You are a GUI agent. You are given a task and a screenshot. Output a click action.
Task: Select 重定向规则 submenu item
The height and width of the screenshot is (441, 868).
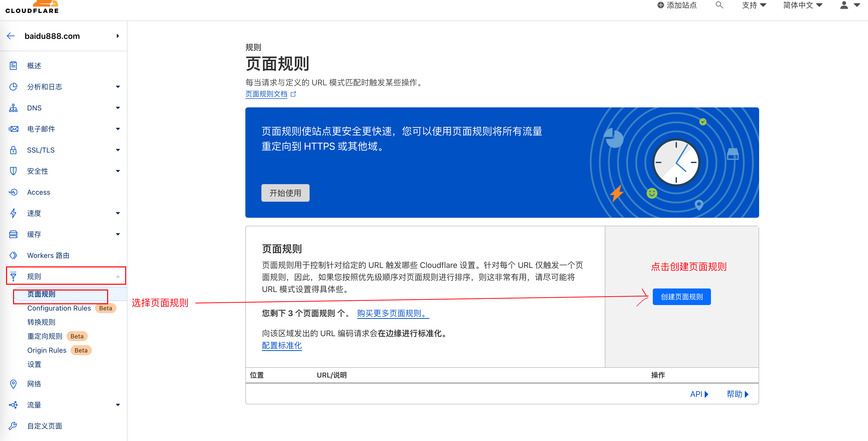pyautogui.click(x=45, y=336)
